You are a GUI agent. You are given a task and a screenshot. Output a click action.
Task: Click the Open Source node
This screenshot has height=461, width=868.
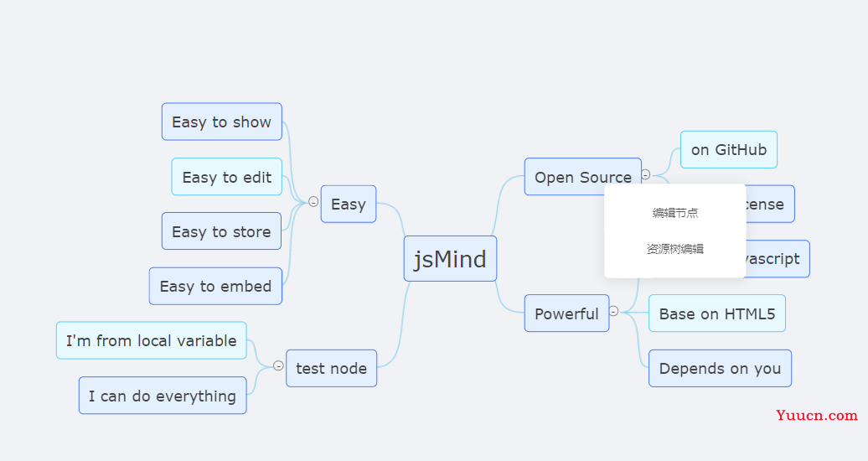[x=582, y=177]
